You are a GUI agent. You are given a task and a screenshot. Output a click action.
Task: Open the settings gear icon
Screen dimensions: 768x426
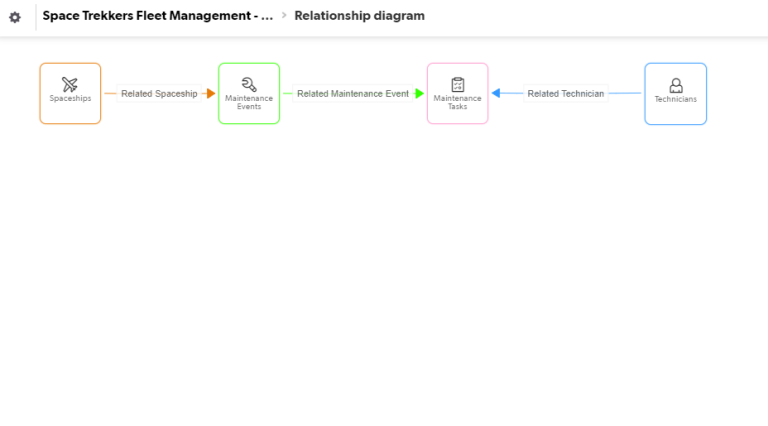(15, 17)
